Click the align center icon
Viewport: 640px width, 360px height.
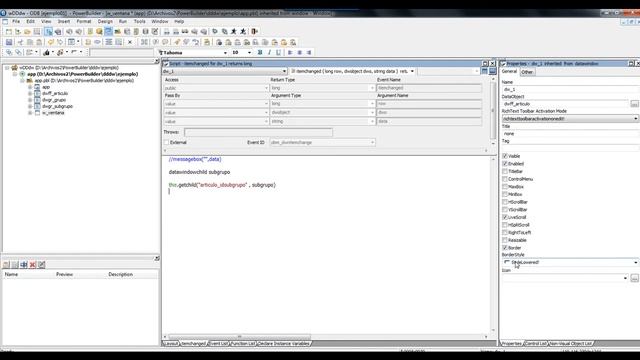[x=300, y=52]
